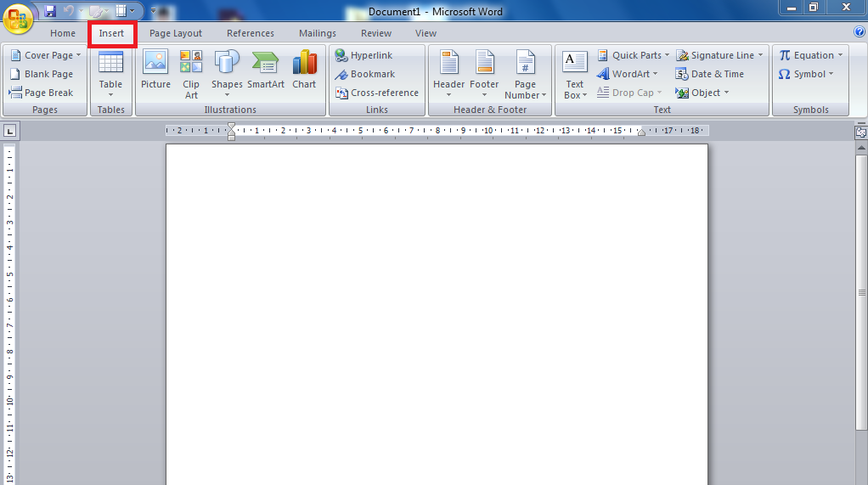Expand the Symbol dropdown arrow

click(x=831, y=74)
